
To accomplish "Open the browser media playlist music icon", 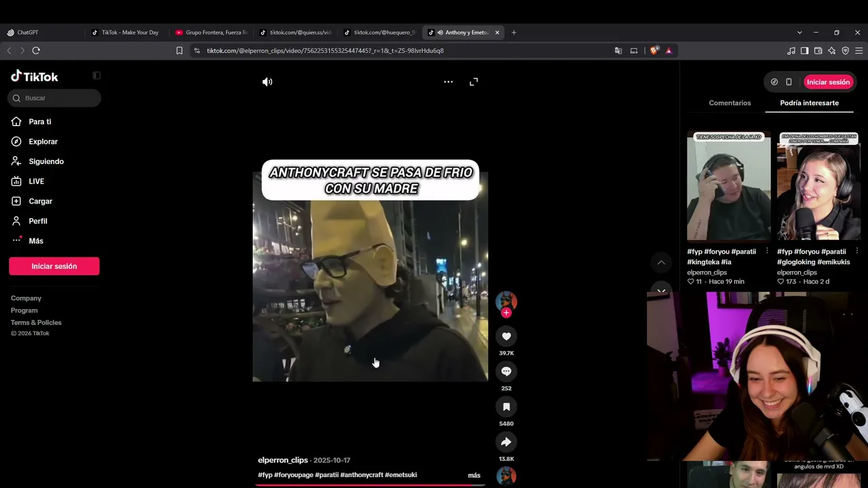I will 791,51.
